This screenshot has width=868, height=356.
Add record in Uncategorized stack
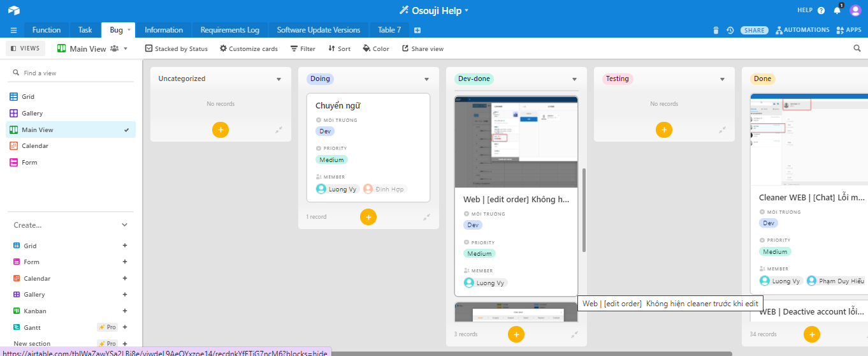220,130
